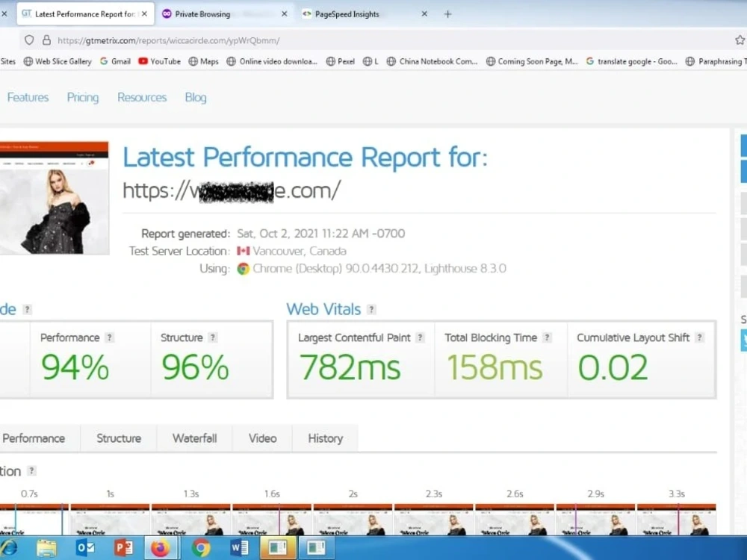Click the 0.02 layout shift value
The width and height of the screenshot is (747, 560).
coord(613,367)
